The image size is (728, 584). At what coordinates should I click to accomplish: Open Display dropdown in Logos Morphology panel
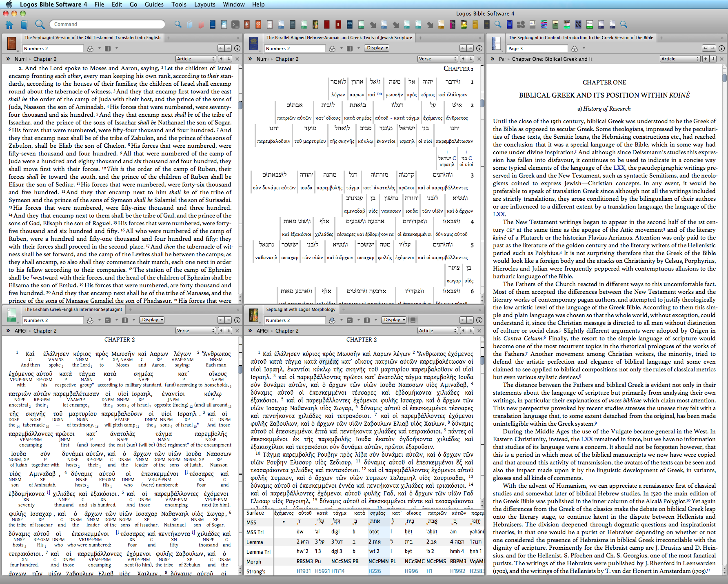pyautogui.click(x=394, y=320)
